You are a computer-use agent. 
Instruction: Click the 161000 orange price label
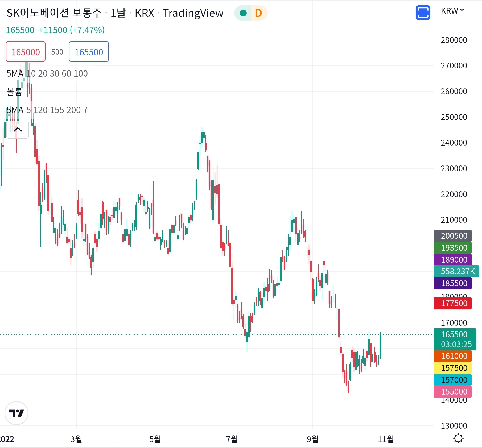(453, 356)
